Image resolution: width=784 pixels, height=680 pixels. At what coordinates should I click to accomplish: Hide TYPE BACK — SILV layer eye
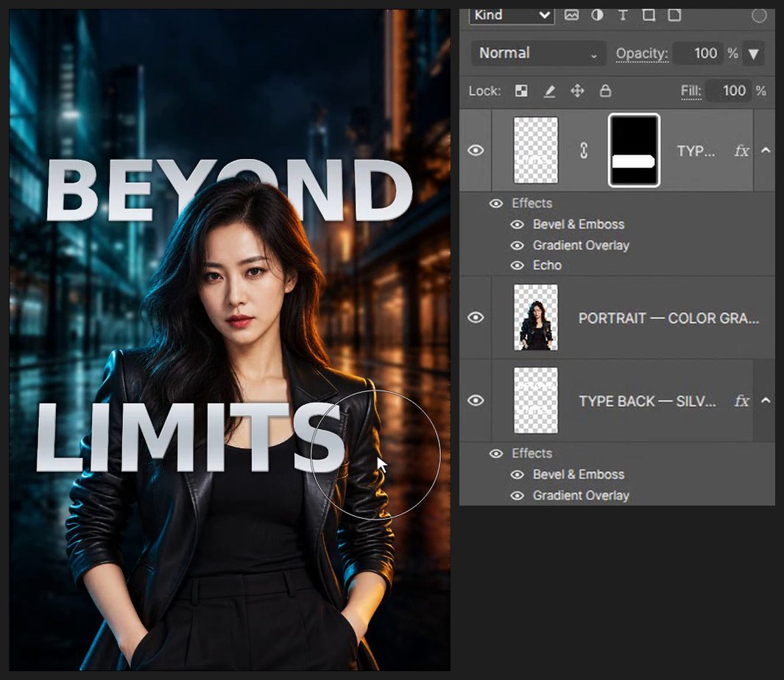pos(476,400)
